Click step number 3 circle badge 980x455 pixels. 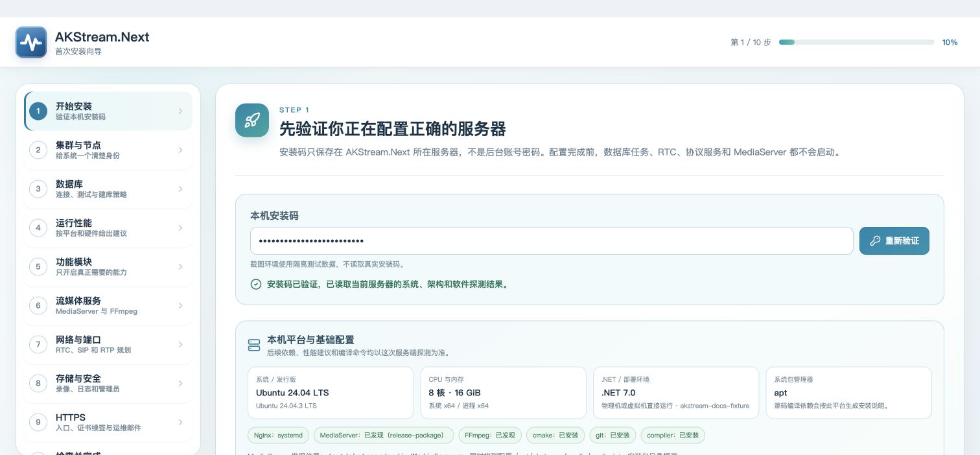click(x=38, y=189)
